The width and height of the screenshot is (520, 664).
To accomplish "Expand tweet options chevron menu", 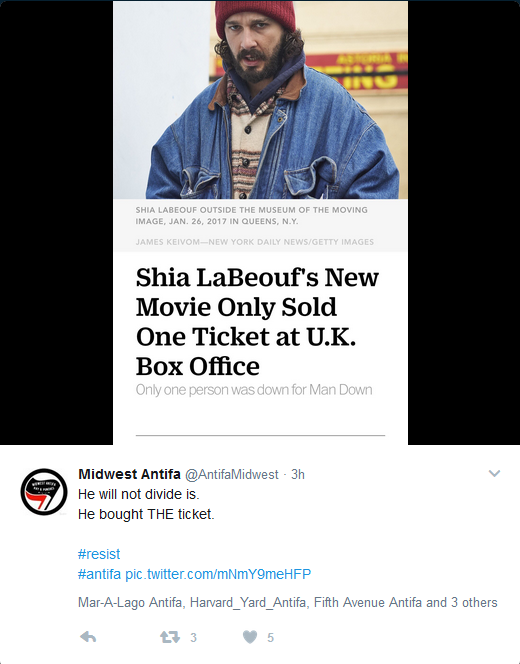I will coord(494,473).
